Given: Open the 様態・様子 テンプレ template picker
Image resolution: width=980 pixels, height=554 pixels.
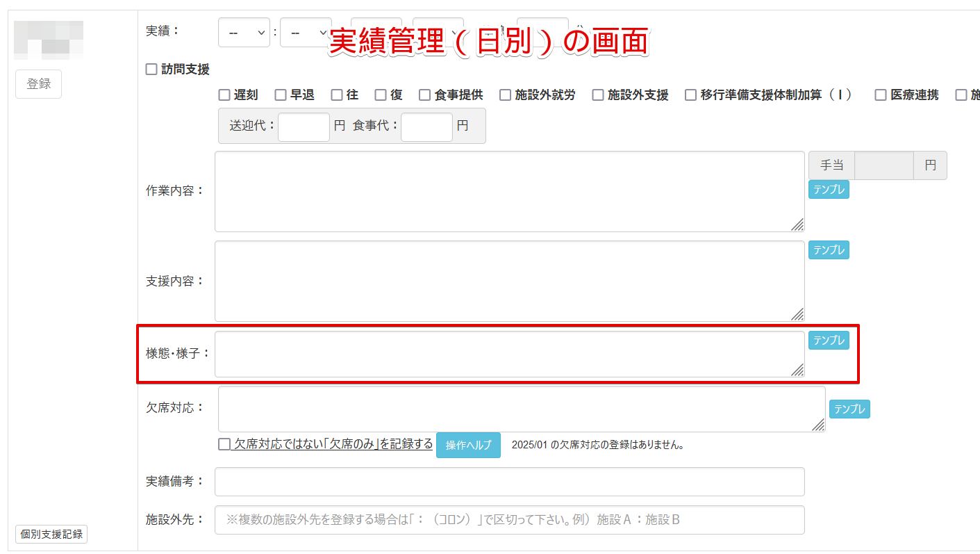Looking at the screenshot, I should pos(828,340).
